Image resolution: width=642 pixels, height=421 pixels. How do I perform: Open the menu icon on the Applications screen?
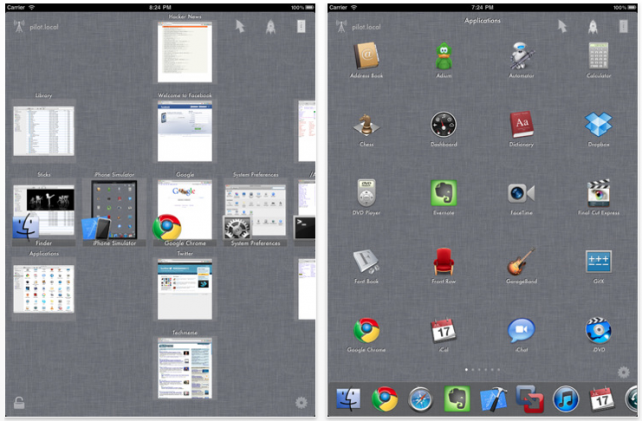click(x=624, y=27)
